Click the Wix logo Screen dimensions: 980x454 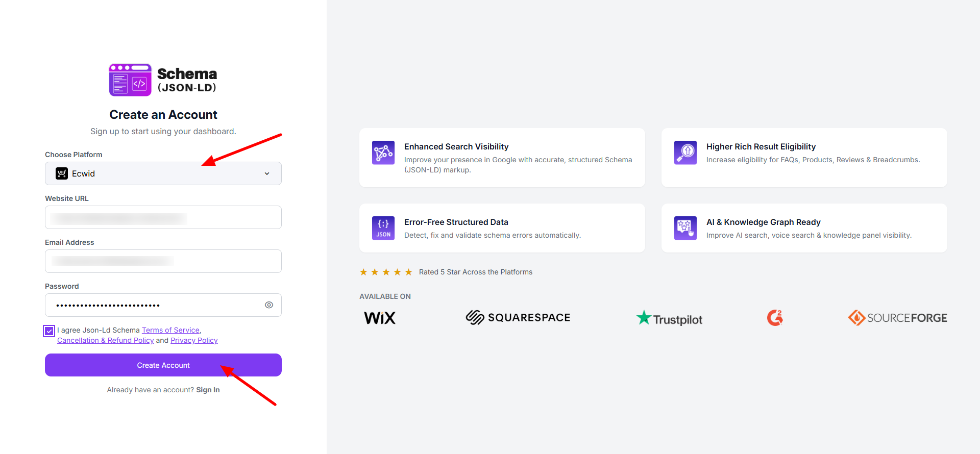[x=380, y=318]
